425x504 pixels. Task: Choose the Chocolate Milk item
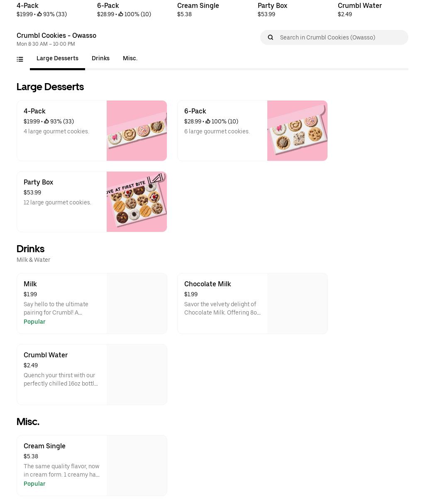coord(252,303)
